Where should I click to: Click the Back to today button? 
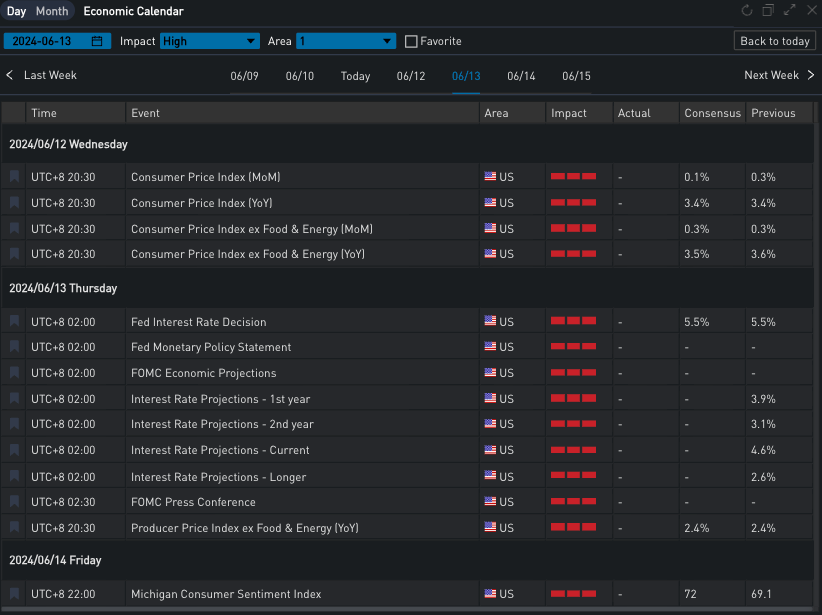[774, 41]
